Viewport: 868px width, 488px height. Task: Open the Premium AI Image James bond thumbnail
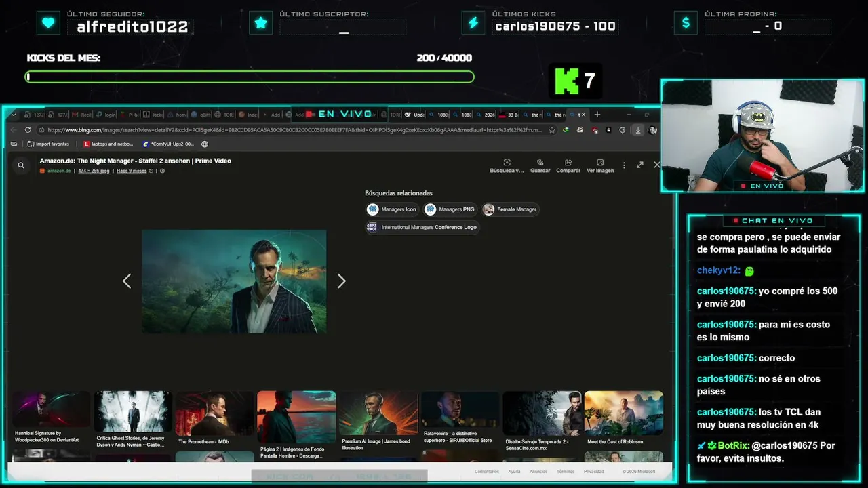378,413
